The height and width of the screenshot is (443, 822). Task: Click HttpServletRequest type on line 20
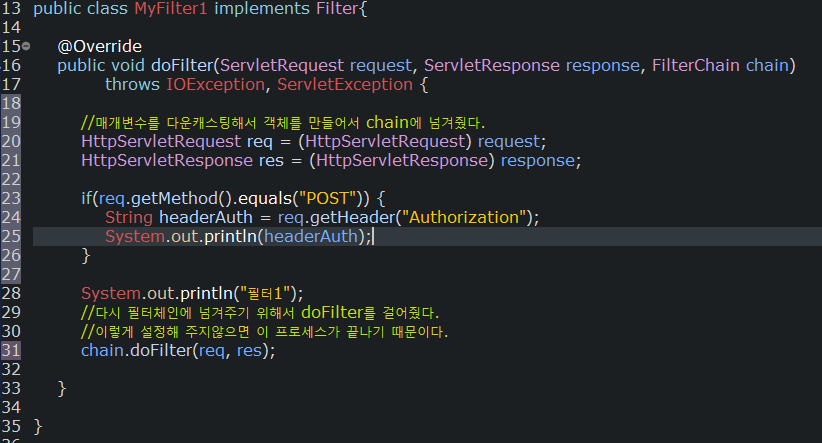pos(161,142)
